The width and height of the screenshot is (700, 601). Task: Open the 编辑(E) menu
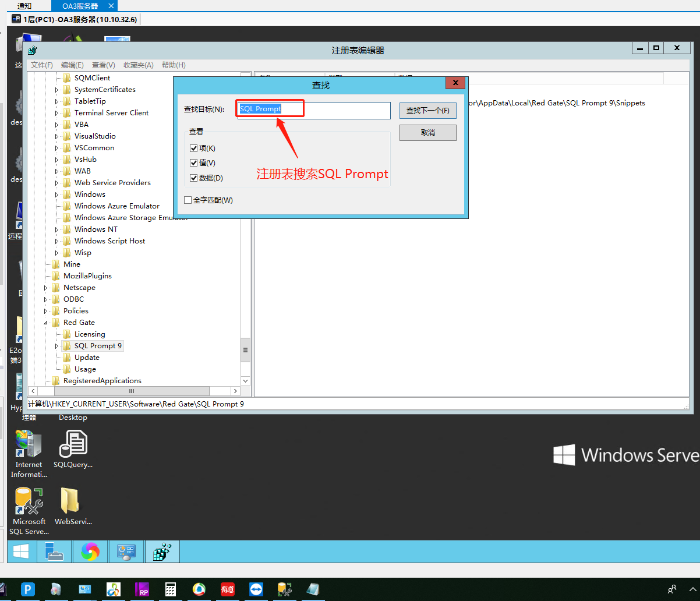[x=72, y=65]
